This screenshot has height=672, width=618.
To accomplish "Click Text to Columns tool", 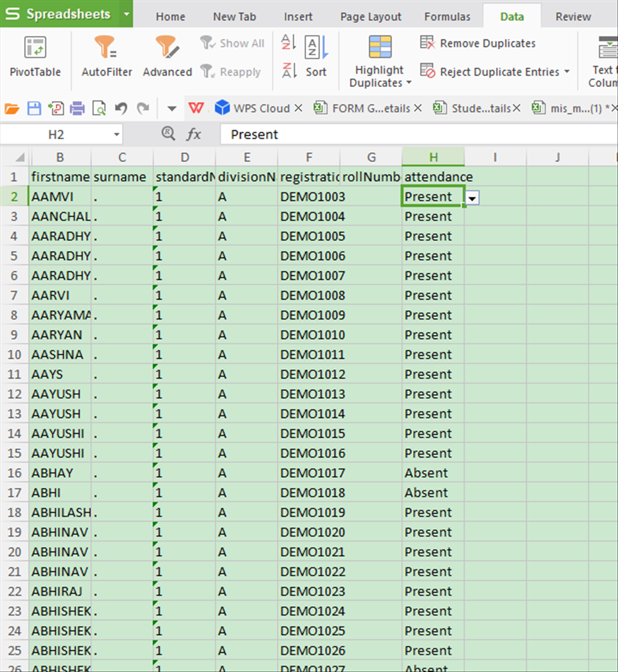I will [603, 61].
